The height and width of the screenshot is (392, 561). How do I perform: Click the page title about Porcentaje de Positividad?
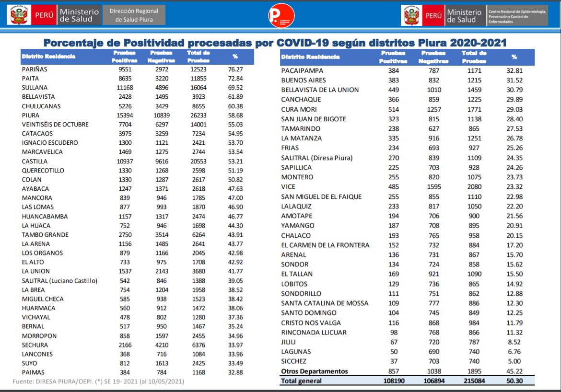(275, 42)
